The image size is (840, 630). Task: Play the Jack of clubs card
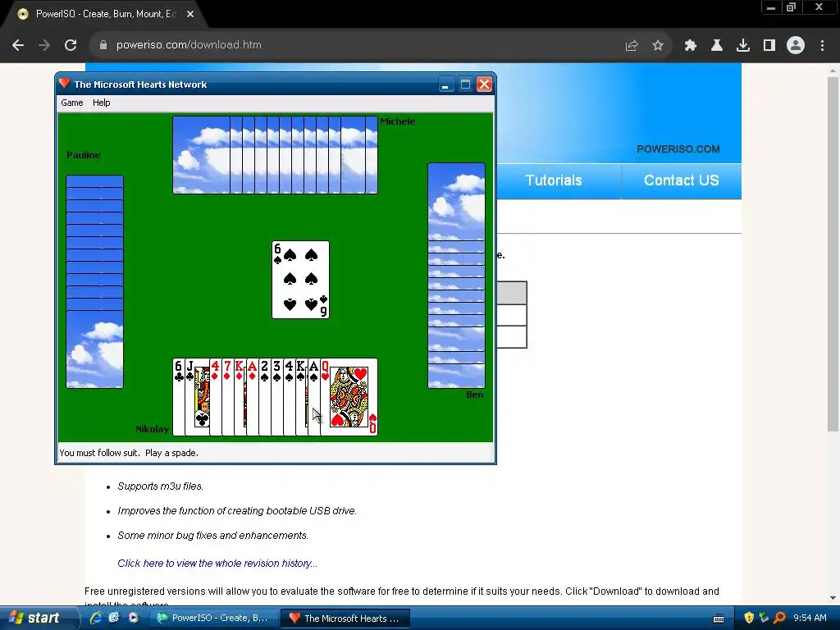point(197,396)
